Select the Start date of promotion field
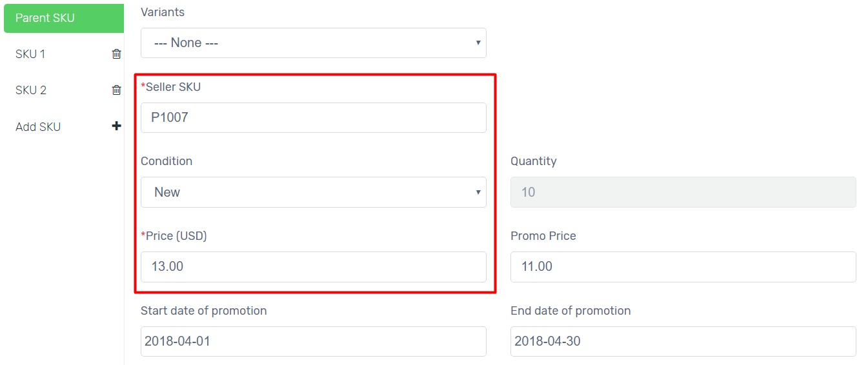The image size is (868, 365). 314,341
